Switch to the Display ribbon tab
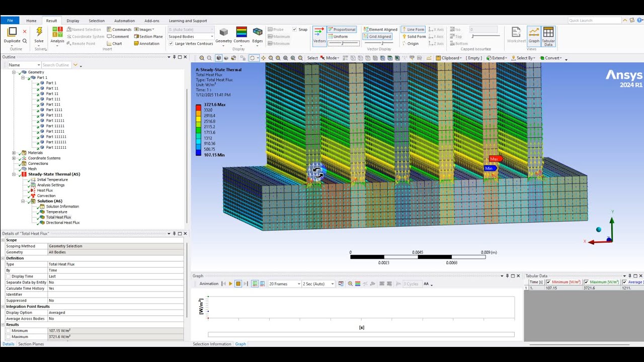 (x=73, y=21)
